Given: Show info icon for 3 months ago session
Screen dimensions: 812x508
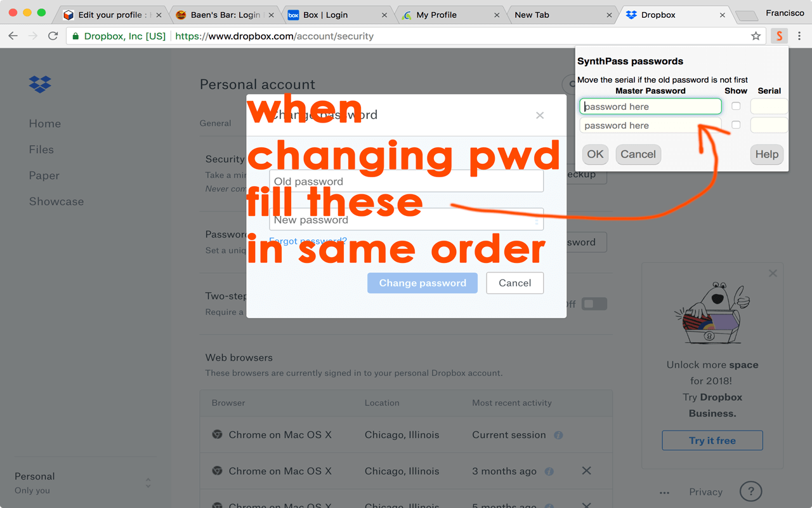Looking at the screenshot, I should pyautogui.click(x=549, y=471).
